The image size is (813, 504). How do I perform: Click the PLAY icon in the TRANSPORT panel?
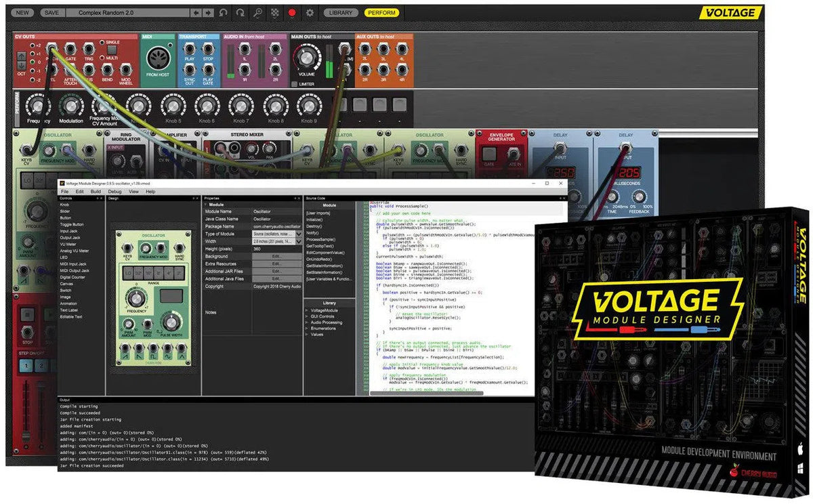[x=190, y=49]
